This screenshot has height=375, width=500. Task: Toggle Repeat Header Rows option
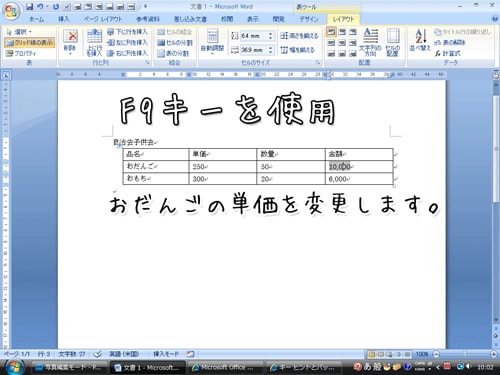pyautogui.click(x=462, y=32)
